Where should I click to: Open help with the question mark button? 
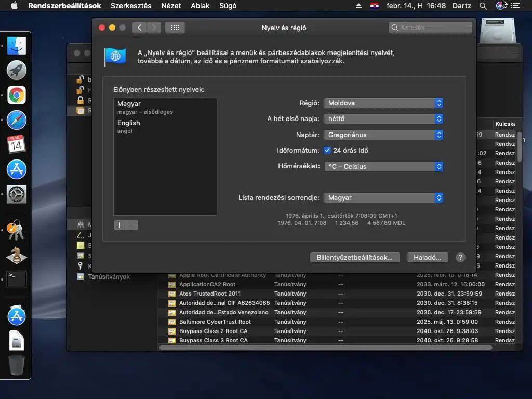coord(460,258)
